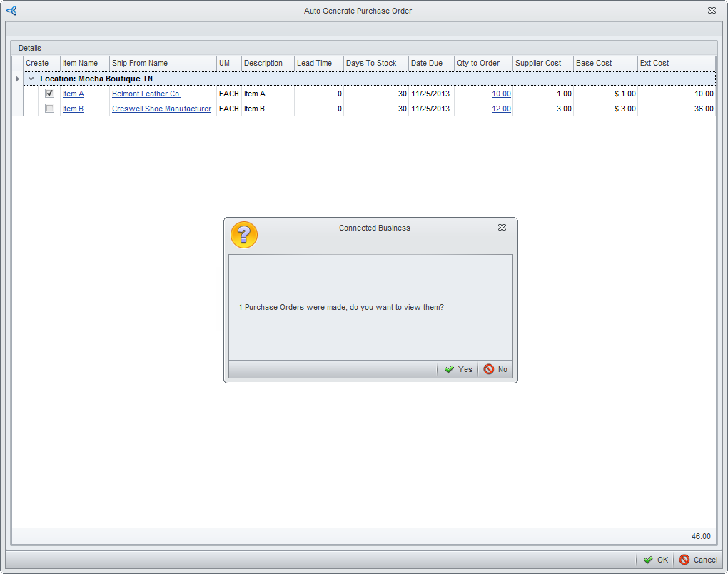Click the Days To Stock column header
The width and height of the screenshot is (728, 574).
pos(376,63)
